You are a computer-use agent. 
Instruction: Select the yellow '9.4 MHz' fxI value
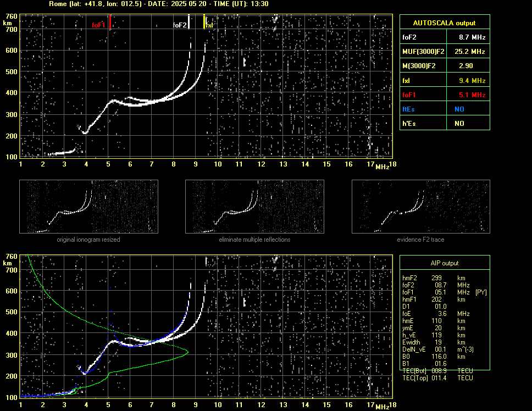click(x=472, y=81)
